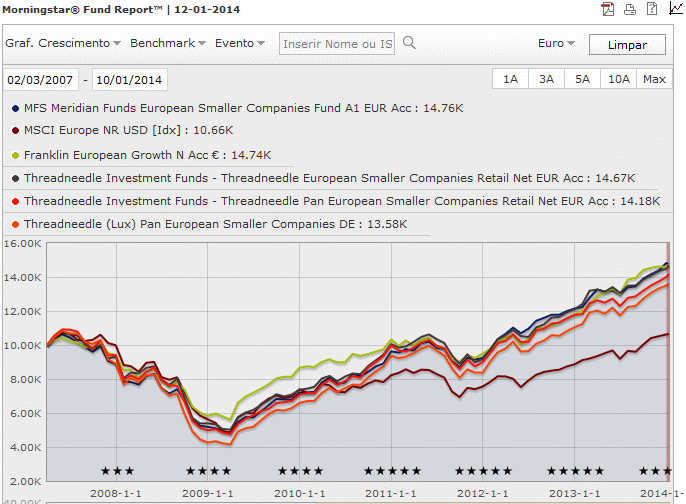Print the fund report

click(630, 9)
